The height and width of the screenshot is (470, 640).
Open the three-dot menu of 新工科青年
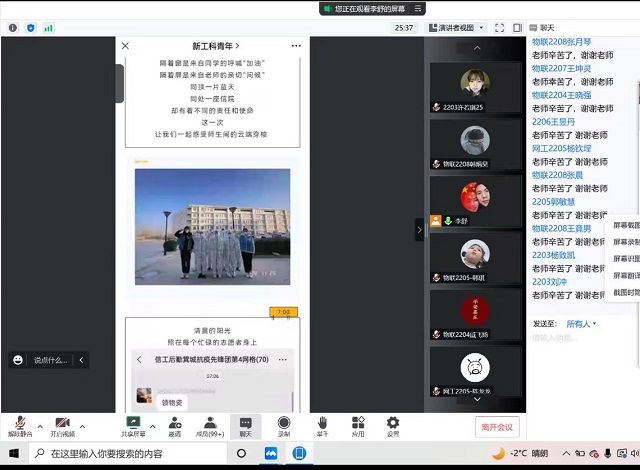coord(296,46)
